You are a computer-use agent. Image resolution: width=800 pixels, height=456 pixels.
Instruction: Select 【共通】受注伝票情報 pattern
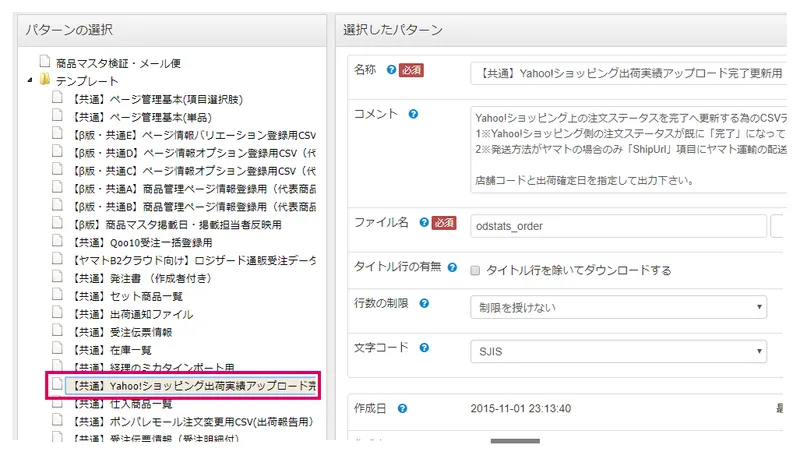(x=120, y=333)
